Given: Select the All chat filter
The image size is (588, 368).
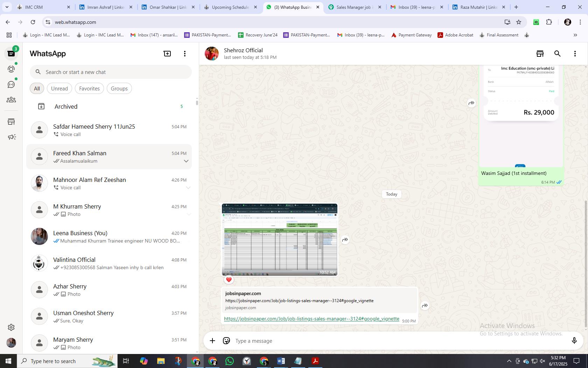Looking at the screenshot, I should (37, 88).
